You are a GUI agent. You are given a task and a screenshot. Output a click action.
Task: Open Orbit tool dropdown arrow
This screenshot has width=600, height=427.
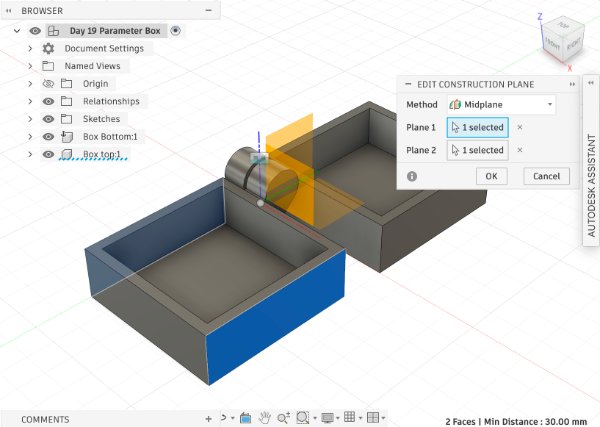pyautogui.click(x=233, y=418)
